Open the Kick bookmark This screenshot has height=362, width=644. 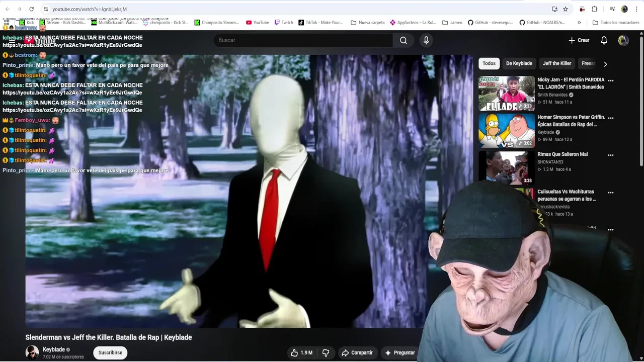tap(27, 22)
